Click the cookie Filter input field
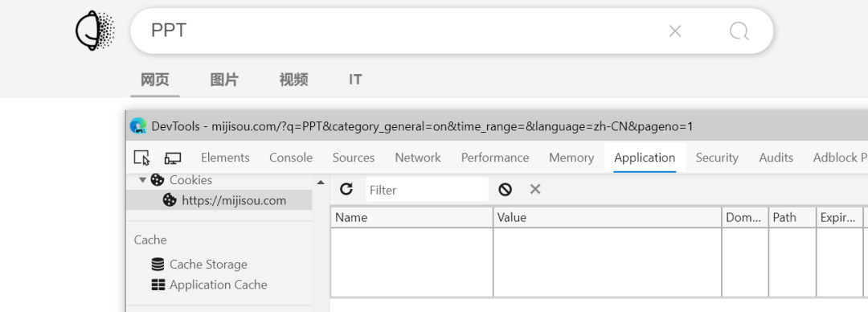Screen dimensions: 868x312 click(427, 190)
